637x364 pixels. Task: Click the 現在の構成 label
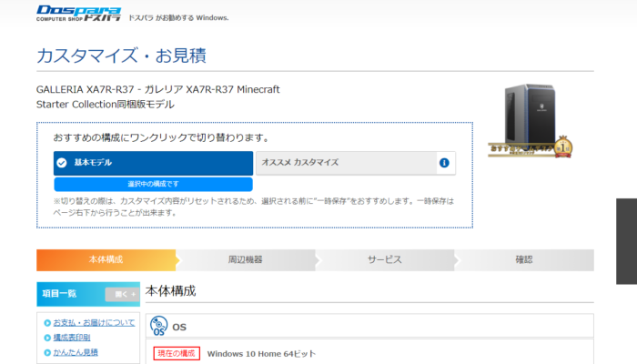(x=177, y=353)
